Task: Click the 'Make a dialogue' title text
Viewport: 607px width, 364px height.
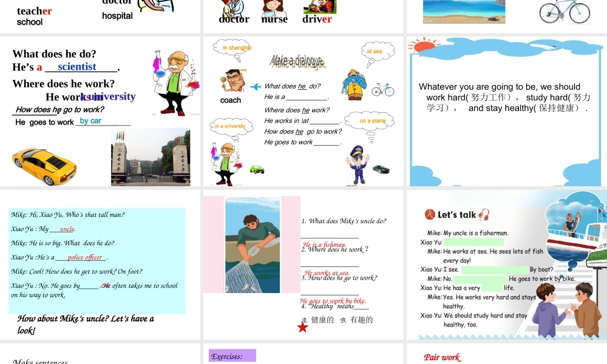Action: point(297,61)
